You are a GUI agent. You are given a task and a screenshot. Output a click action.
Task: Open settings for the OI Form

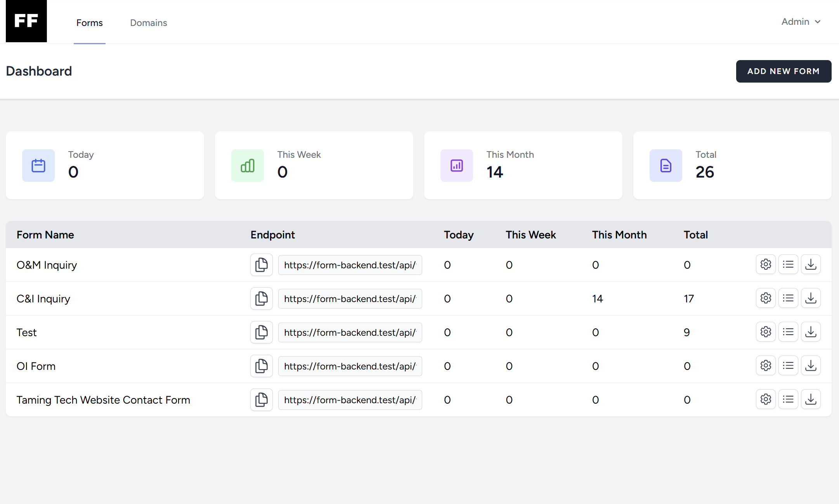point(766,365)
